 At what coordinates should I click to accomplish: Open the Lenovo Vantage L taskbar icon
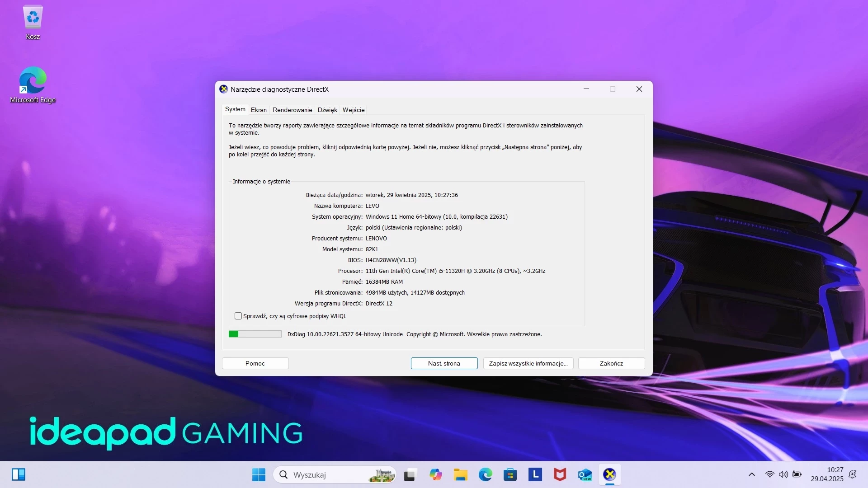click(x=535, y=474)
